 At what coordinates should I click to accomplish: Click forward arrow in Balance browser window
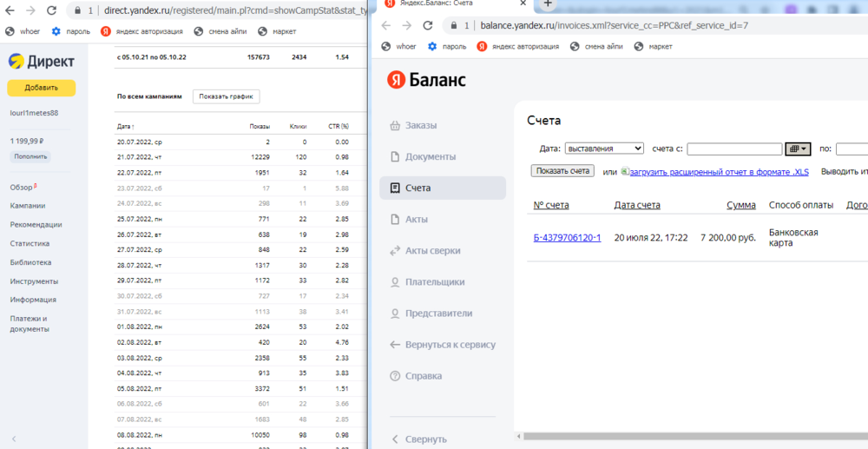point(406,25)
